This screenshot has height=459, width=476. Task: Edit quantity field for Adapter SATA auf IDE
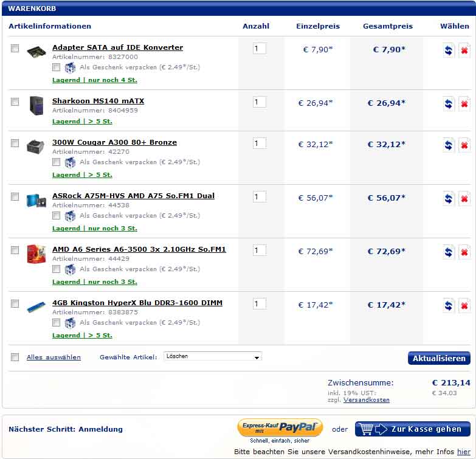(x=260, y=49)
